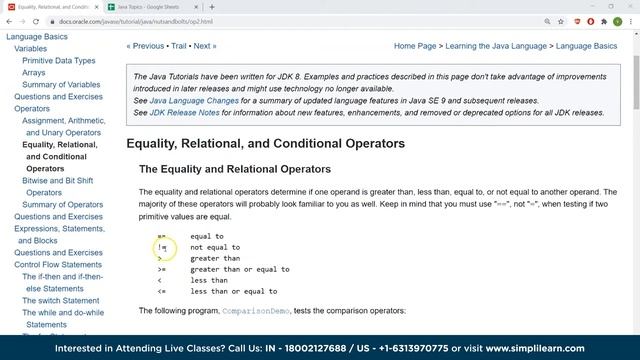Go to the Previous tutorial page
This screenshot has width=640, height=360.
pyautogui.click(x=145, y=46)
